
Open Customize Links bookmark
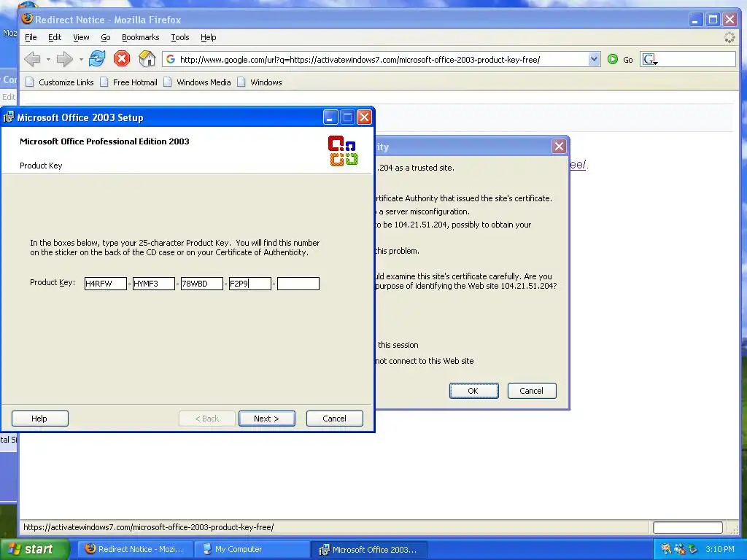coord(60,82)
